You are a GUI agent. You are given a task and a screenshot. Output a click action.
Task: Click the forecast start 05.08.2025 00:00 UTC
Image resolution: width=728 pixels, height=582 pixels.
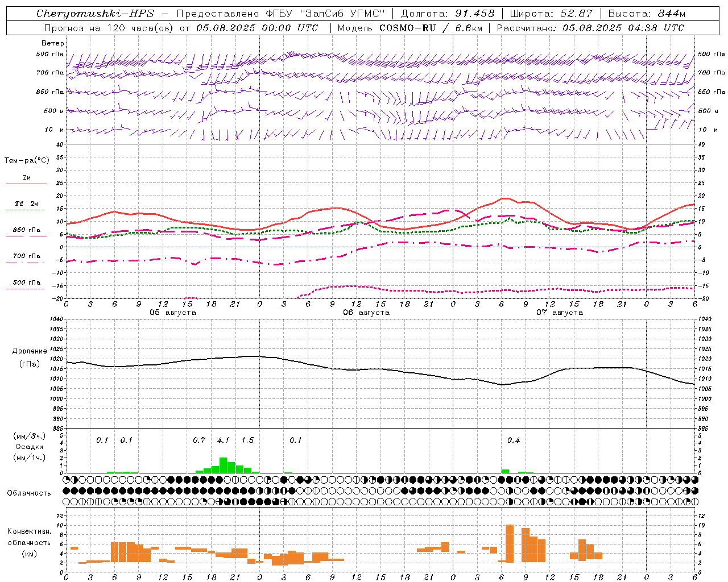point(257,28)
